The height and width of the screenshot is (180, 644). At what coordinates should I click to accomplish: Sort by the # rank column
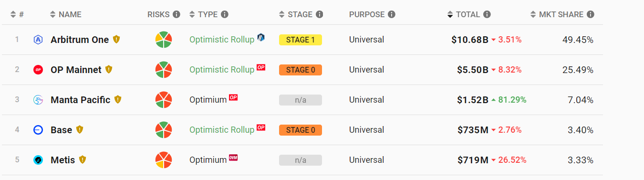click(x=17, y=14)
